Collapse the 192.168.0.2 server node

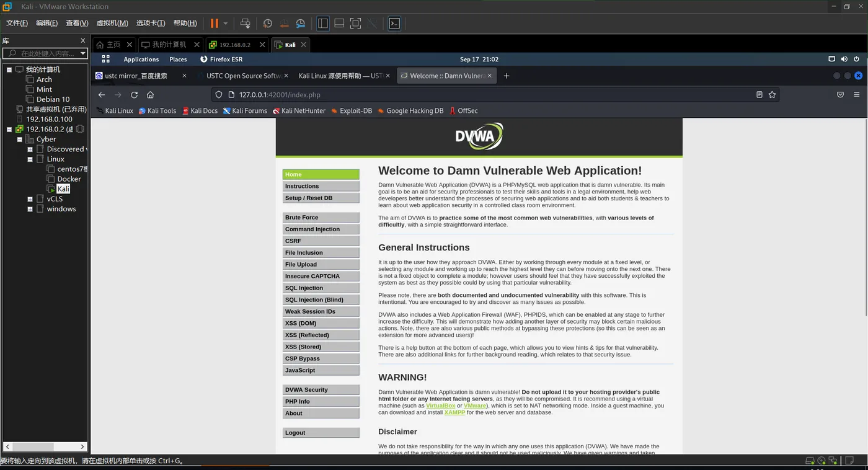point(9,129)
